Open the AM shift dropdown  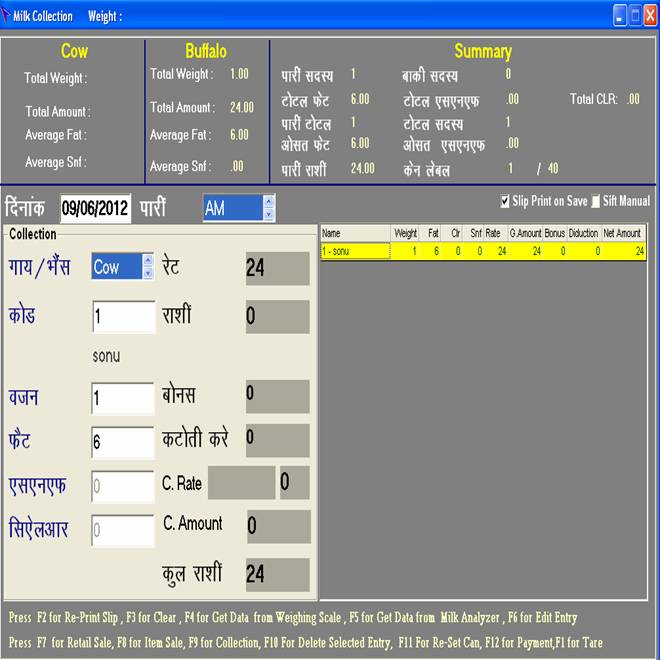(x=268, y=208)
